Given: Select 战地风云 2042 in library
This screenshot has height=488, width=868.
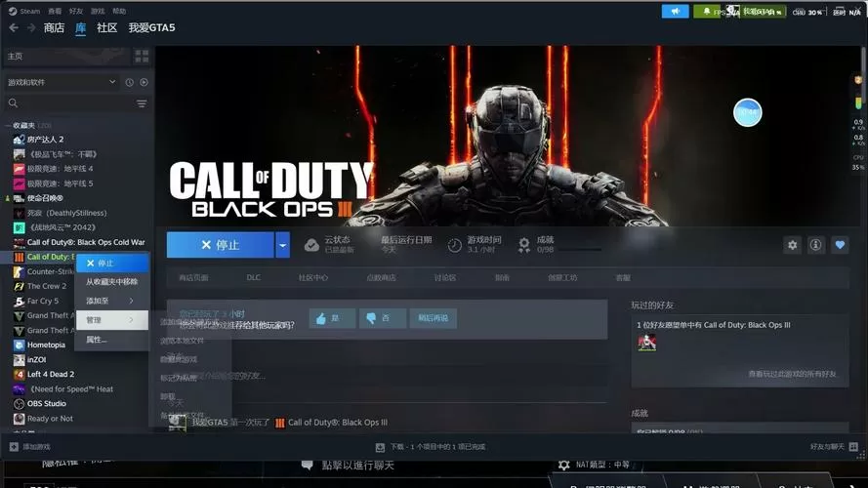Looking at the screenshot, I should (61, 227).
